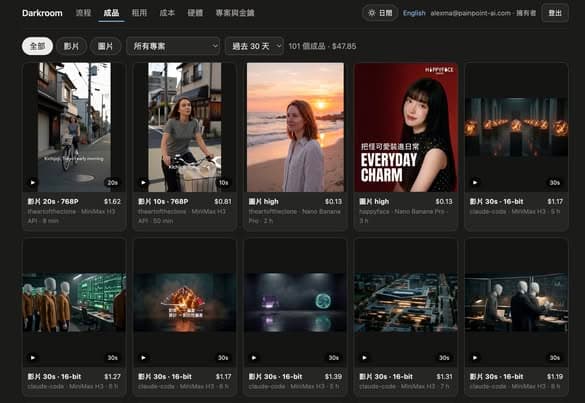The width and height of the screenshot is (585, 403).
Task: Open the 硬體 tab
Action: pos(195,13)
